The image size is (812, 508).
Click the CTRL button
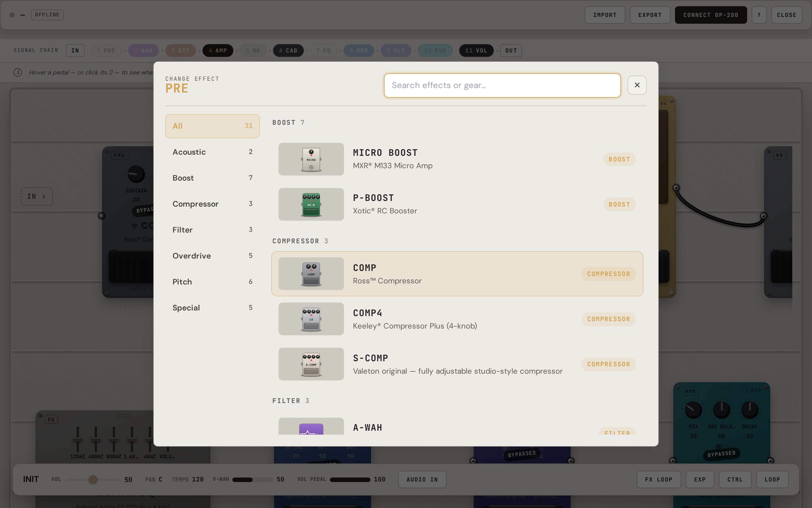[x=735, y=479]
